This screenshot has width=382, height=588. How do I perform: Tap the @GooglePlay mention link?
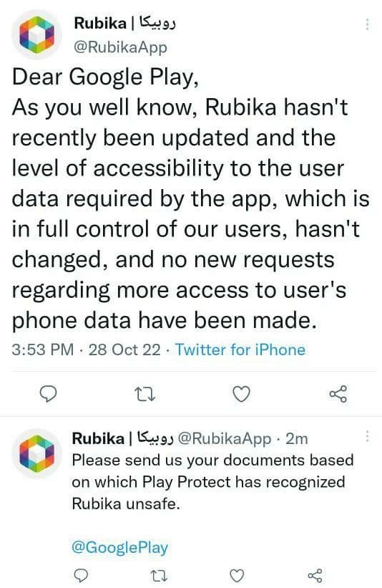coord(120,547)
